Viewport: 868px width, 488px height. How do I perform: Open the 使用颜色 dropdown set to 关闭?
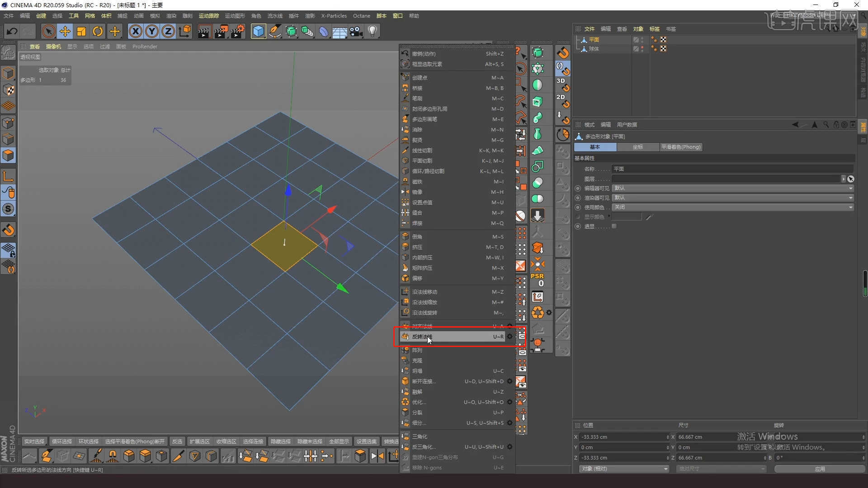click(x=849, y=207)
